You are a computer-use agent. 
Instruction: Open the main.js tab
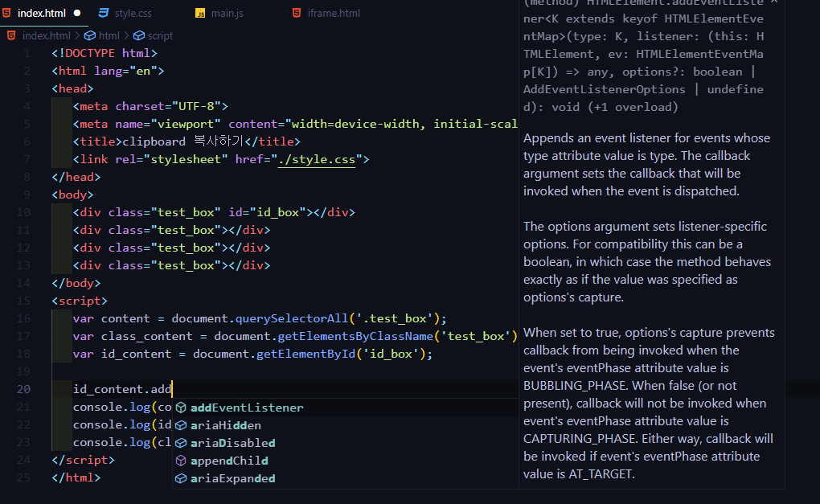(227, 13)
